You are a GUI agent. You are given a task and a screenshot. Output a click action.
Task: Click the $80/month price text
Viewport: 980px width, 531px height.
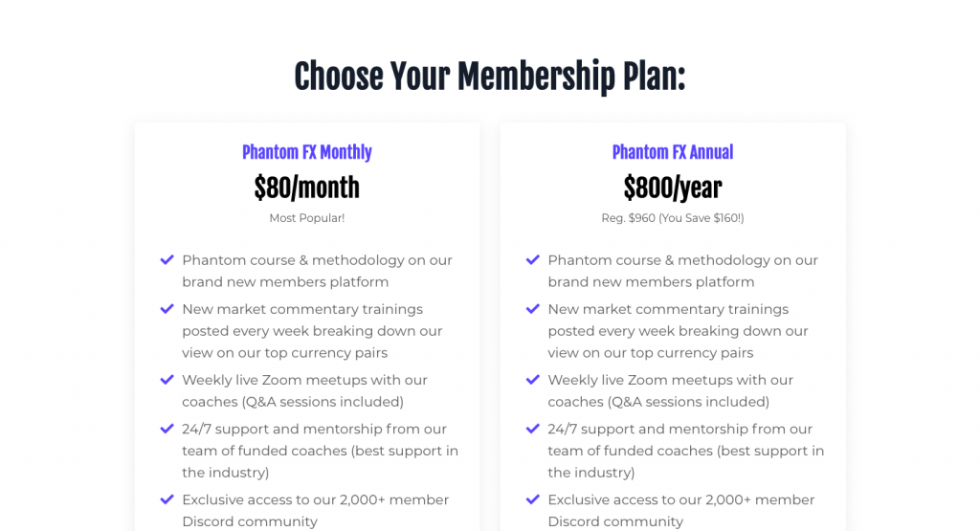pyautogui.click(x=307, y=188)
